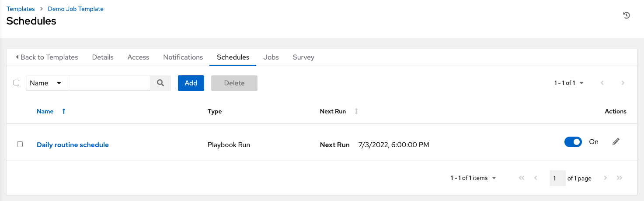Expand the top 1 - 1 of 1 dropdown
This screenshot has width=644, height=201.
569,83
